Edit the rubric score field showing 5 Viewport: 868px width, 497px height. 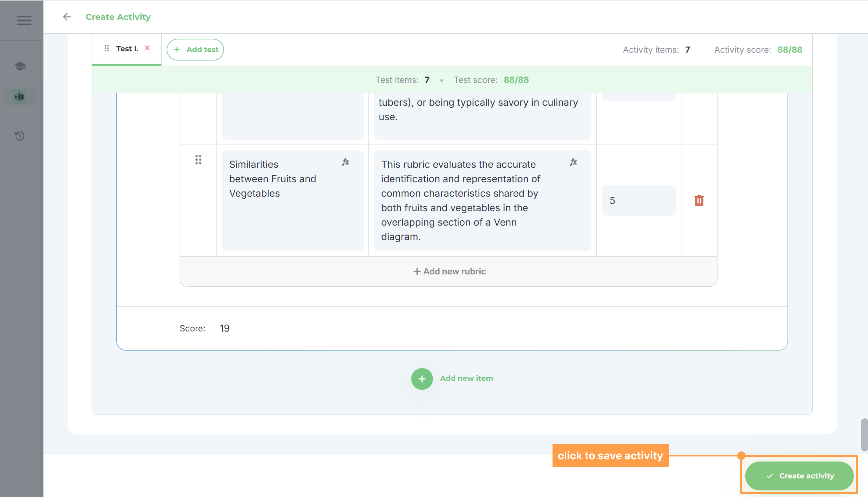pos(638,200)
